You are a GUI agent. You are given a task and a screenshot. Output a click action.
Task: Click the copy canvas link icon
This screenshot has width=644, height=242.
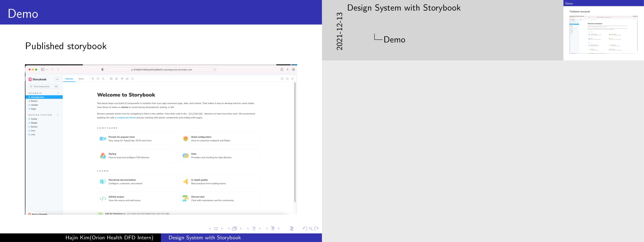[292, 79]
